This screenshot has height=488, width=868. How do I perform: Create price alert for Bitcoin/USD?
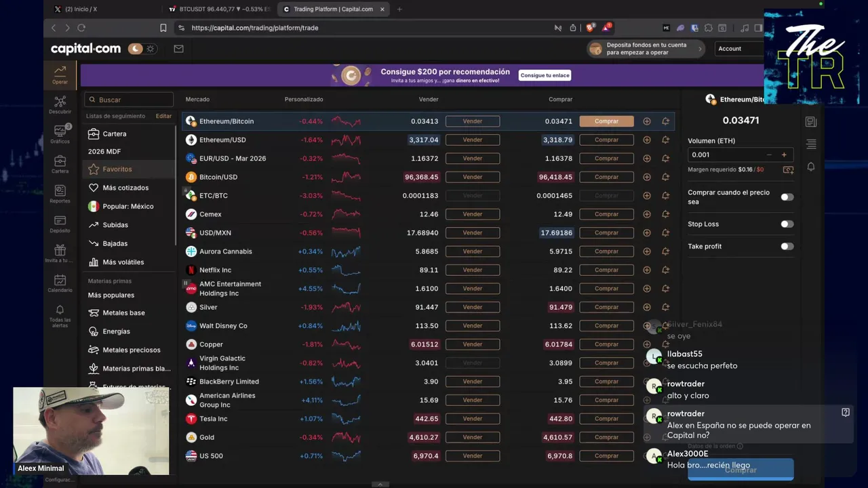point(665,177)
